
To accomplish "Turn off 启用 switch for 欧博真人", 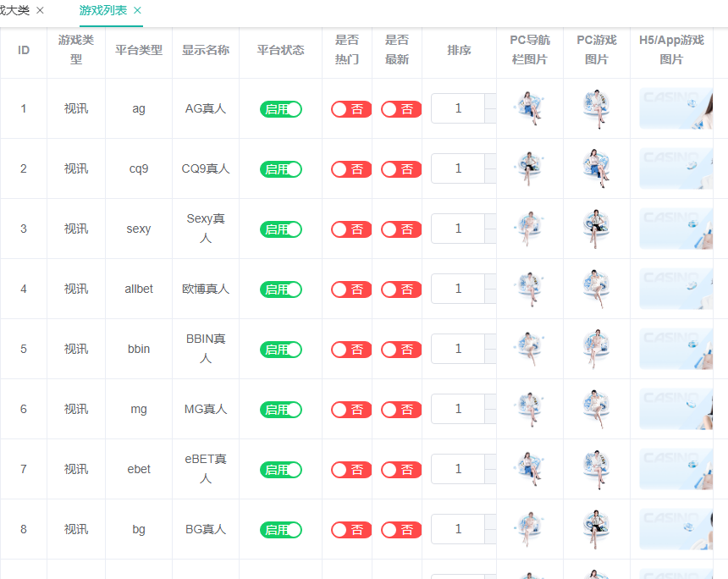I will (x=281, y=289).
